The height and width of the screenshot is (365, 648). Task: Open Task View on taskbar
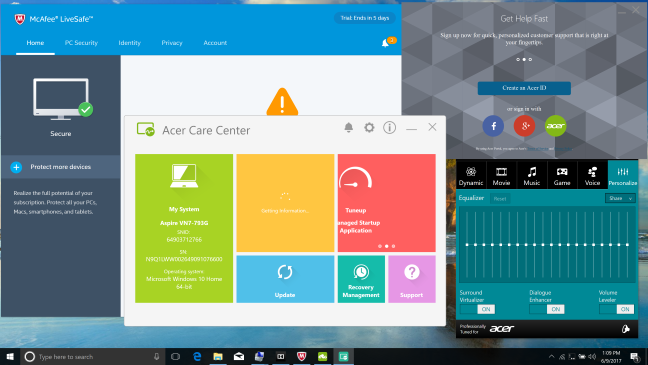[175, 356]
